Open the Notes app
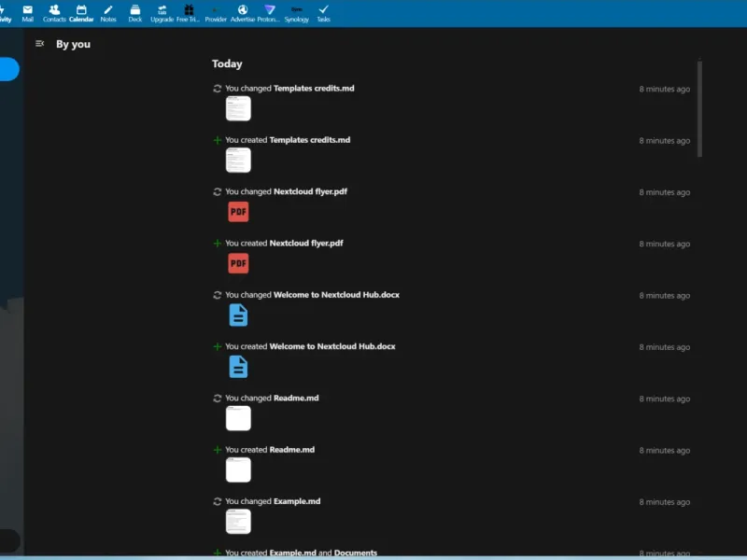The width and height of the screenshot is (747, 560). (108, 13)
